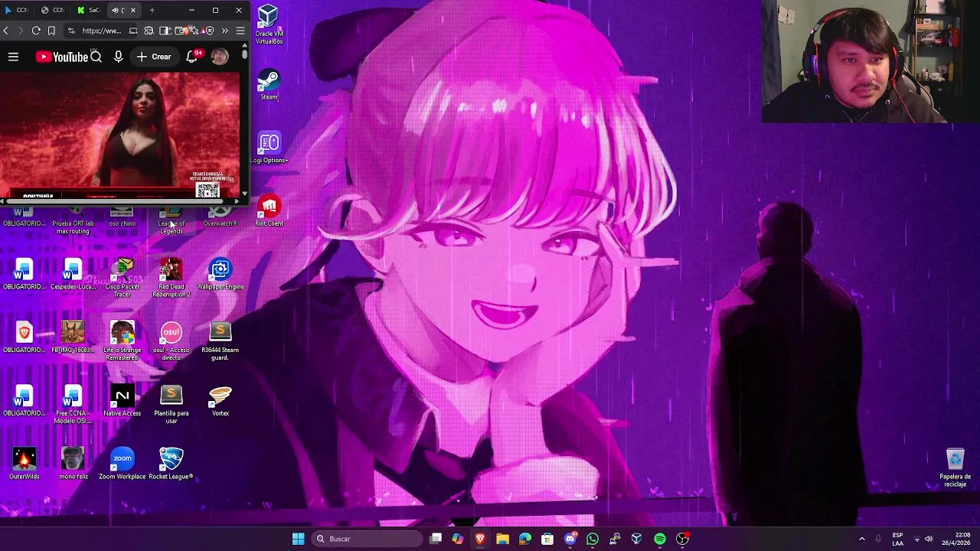Open the YouTube search magnifier

(96, 57)
